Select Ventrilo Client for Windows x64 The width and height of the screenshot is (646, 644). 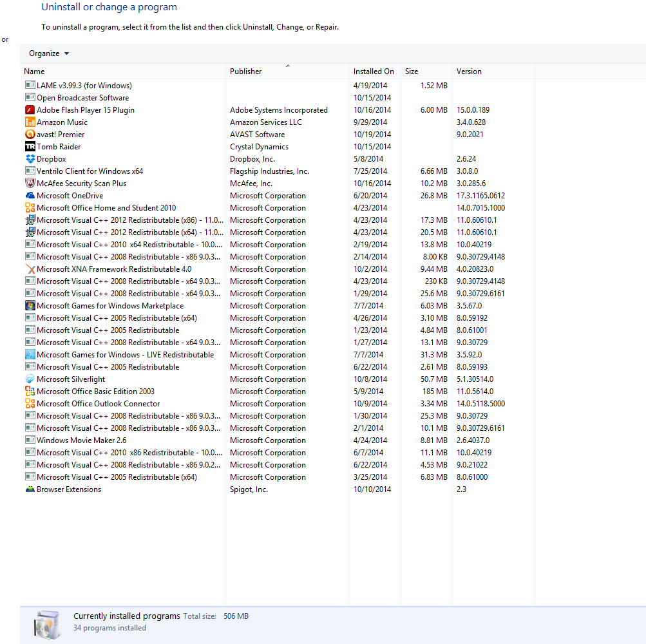(x=90, y=171)
